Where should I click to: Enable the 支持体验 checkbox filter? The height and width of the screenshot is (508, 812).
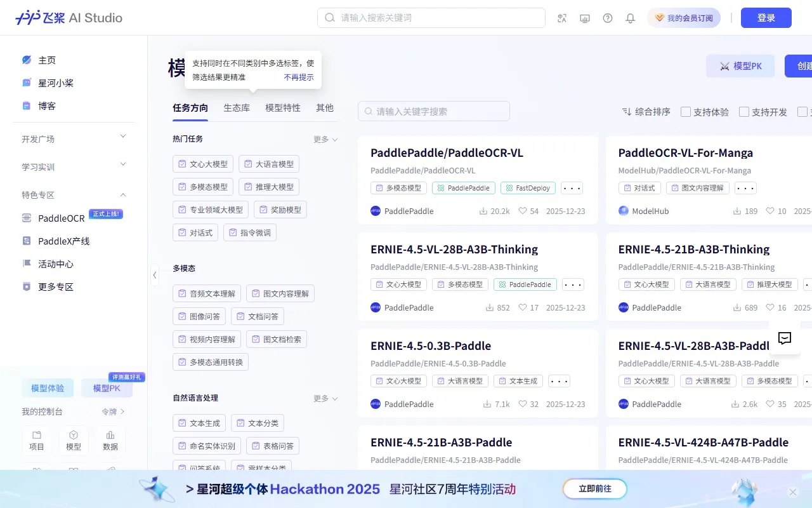pos(686,111)
